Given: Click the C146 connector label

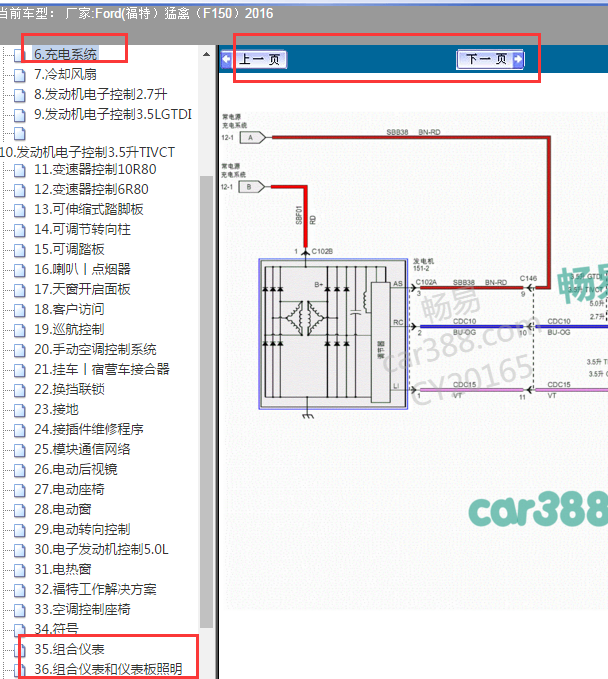Looking at the screenshot, I should (x=528, y=278).
